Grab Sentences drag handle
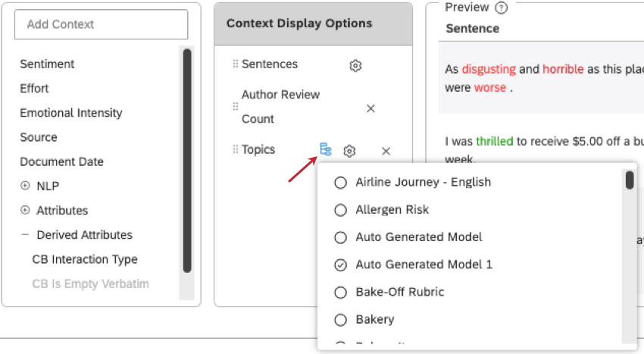The height and width of the screenshot is (354, 644). coord(235,64)
